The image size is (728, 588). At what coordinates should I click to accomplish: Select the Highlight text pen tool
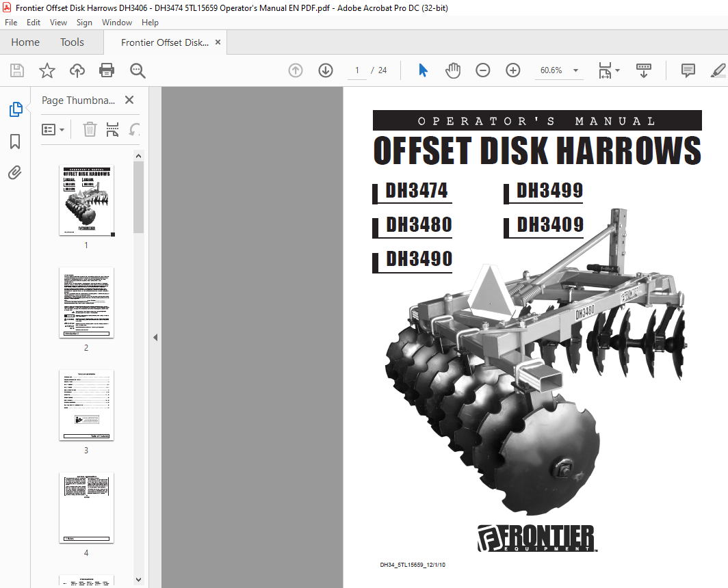[x=718, y=70]
